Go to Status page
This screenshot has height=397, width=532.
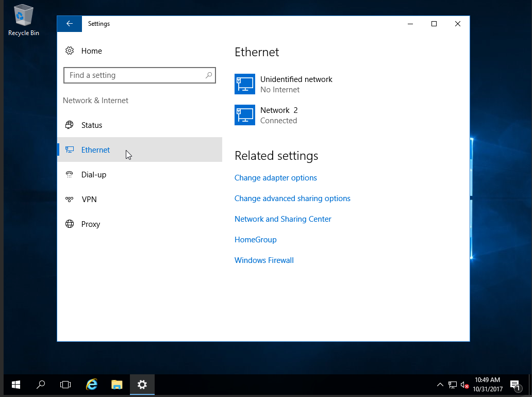(x=140, y=125)
